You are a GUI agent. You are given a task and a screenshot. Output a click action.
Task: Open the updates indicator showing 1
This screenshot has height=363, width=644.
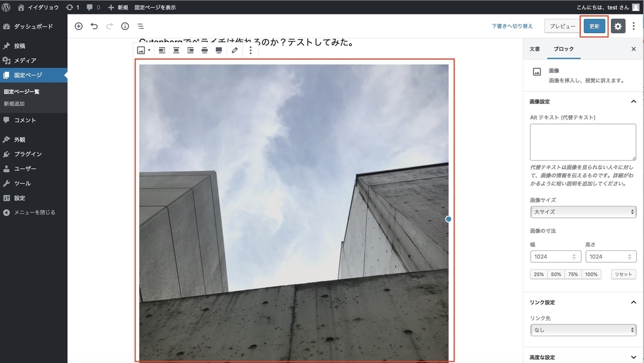[x=72, y=8]
